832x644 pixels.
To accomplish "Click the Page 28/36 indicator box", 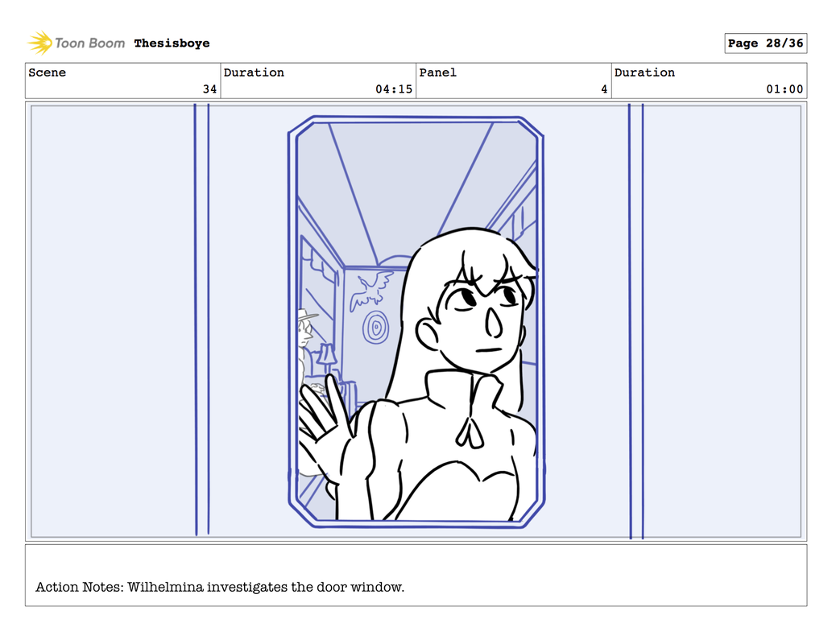I will click(766, 43).
